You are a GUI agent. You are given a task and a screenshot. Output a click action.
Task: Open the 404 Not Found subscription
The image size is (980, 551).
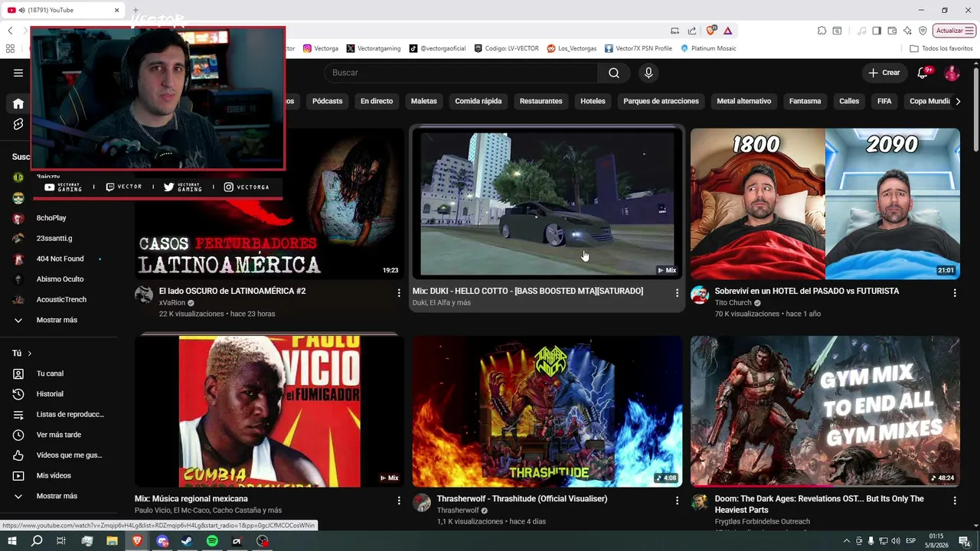[x=61, y=259]
